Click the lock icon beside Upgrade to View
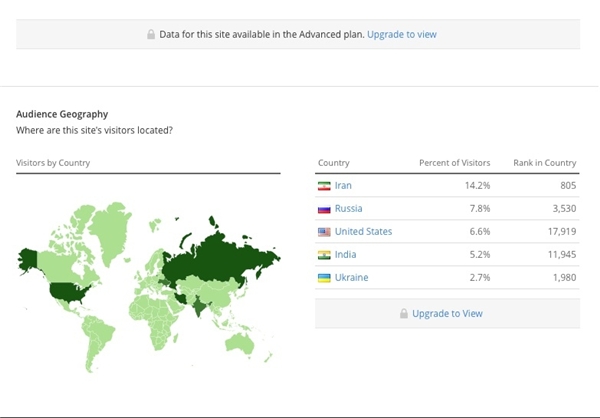This screenshot has width=600, height=418. pos(404,314)
